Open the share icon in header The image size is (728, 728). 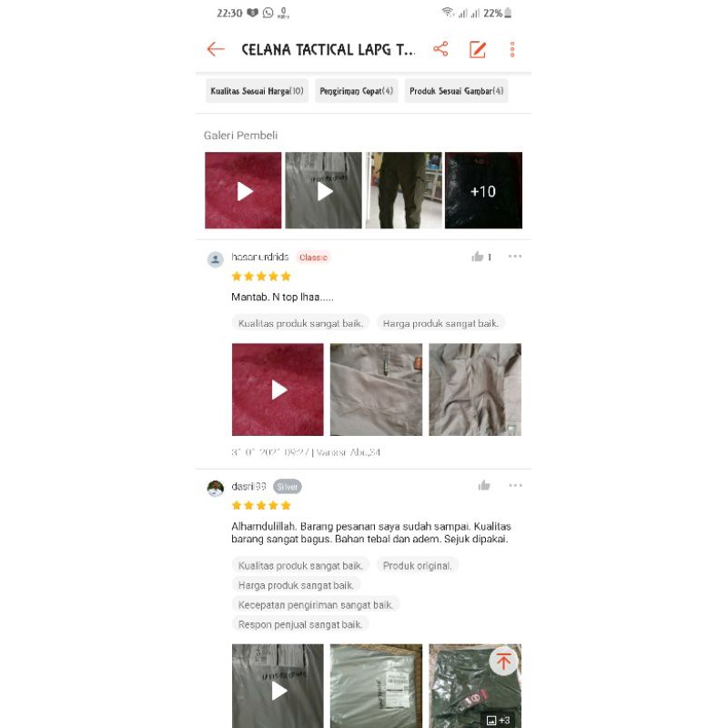point(440,49)
